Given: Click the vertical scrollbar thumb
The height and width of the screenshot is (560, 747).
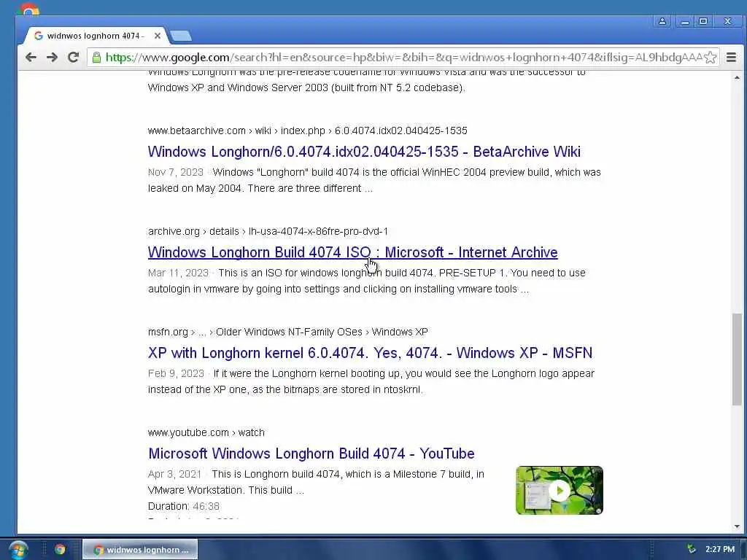Looking at the screenshot, I should tap(737, 359).
